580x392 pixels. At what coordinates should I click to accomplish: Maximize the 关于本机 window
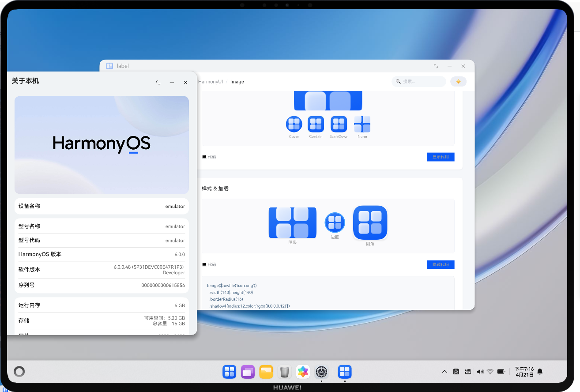pos(158,83)
